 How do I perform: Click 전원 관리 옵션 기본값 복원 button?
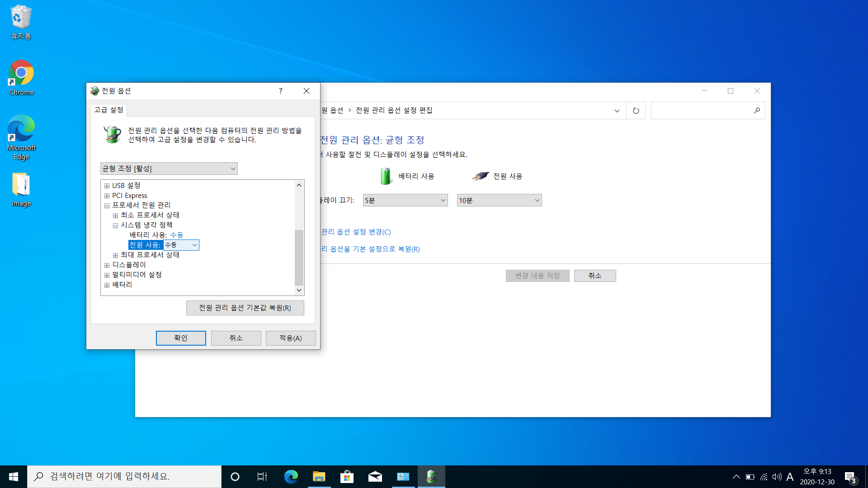click(245, 308)
